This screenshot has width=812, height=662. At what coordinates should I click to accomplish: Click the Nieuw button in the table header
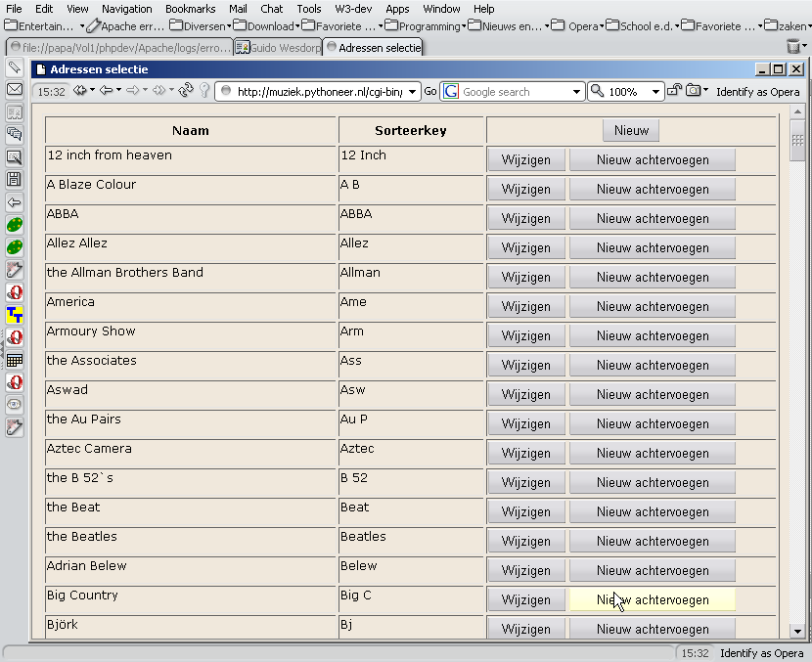tap(631, 130)
